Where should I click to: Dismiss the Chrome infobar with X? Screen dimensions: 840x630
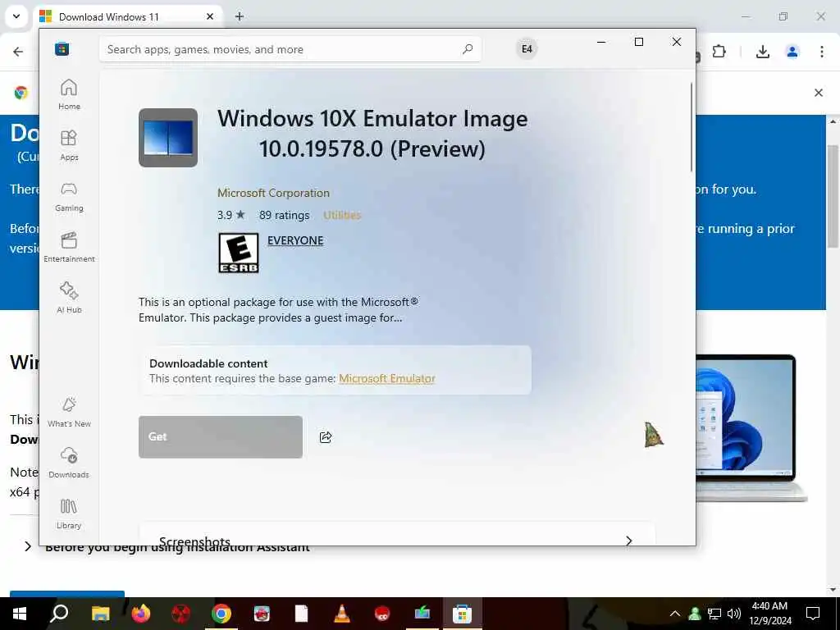click(819, 93)
